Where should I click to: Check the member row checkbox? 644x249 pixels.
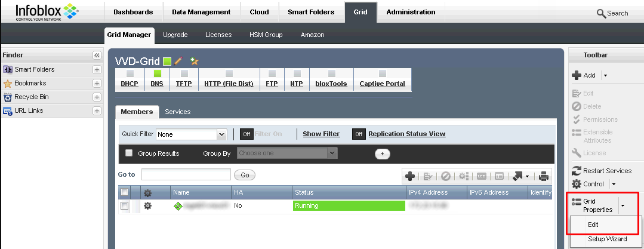coord(124,206)
